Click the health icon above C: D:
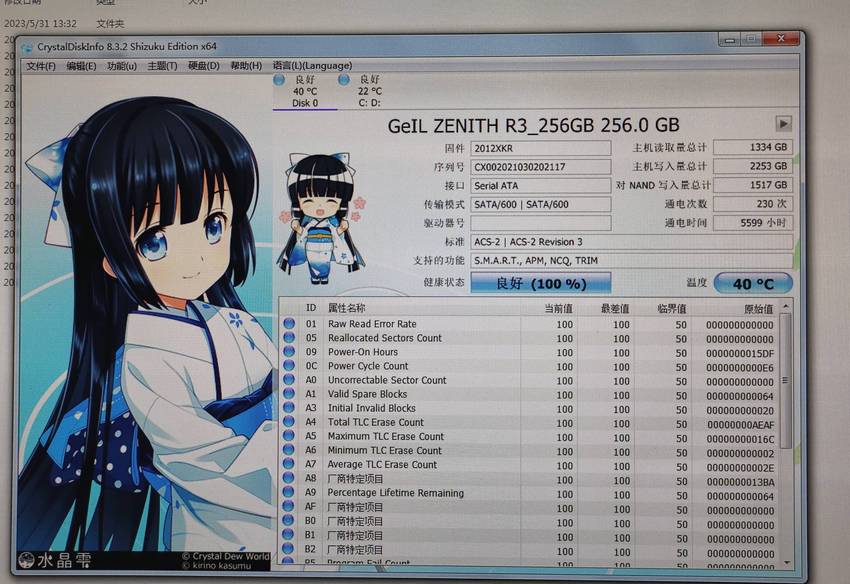The width and height of the screenshot is (850, 584). point(344,80)
